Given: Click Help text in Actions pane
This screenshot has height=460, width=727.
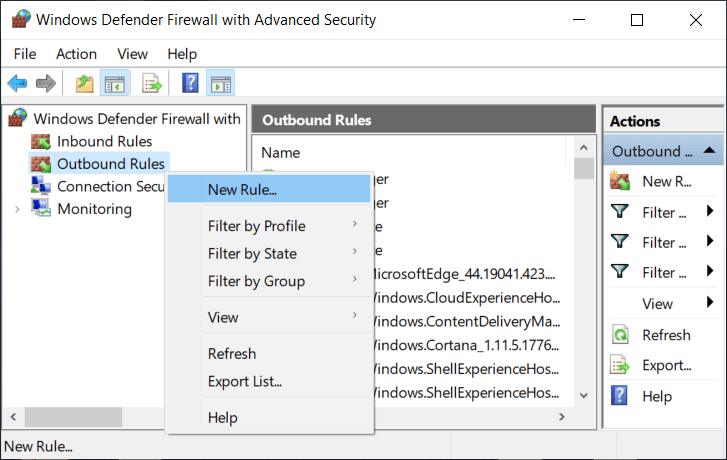Looking at the screenshot, I should 657,396.
